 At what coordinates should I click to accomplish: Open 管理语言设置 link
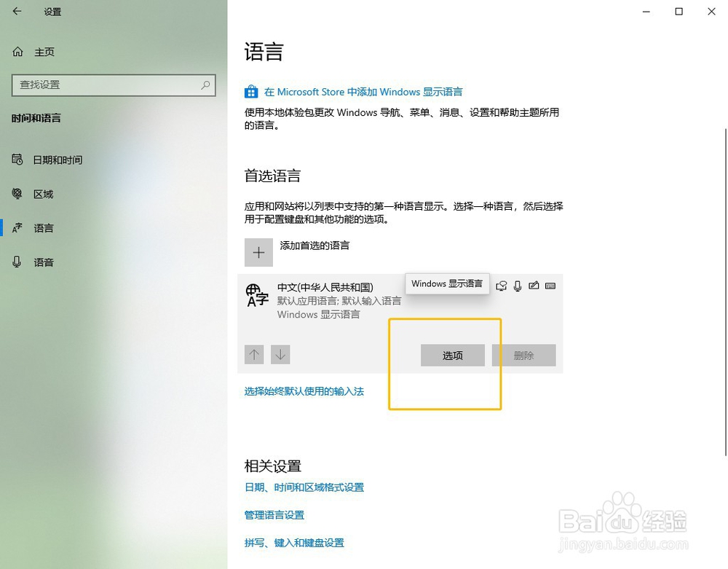[x=274, y=515]
